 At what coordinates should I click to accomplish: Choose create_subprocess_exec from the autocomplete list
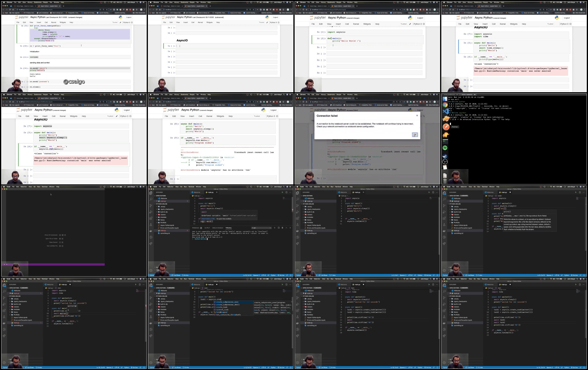tap(234, 302)
